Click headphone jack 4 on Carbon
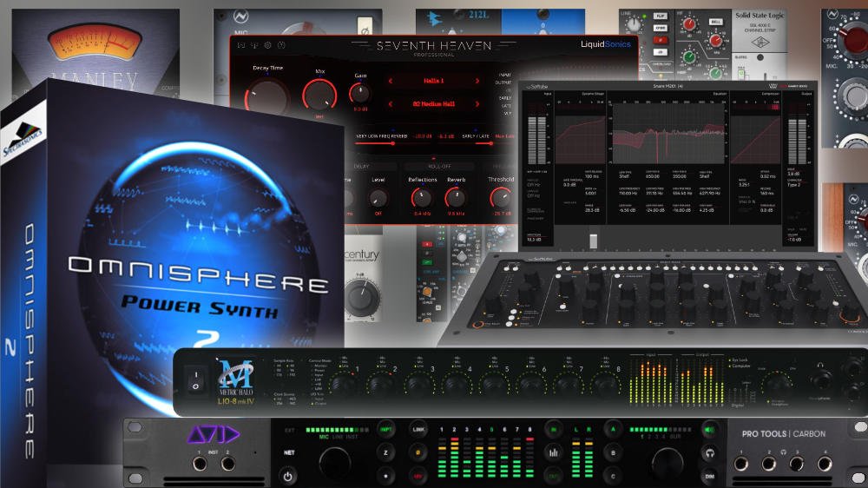 click(825, 464)
